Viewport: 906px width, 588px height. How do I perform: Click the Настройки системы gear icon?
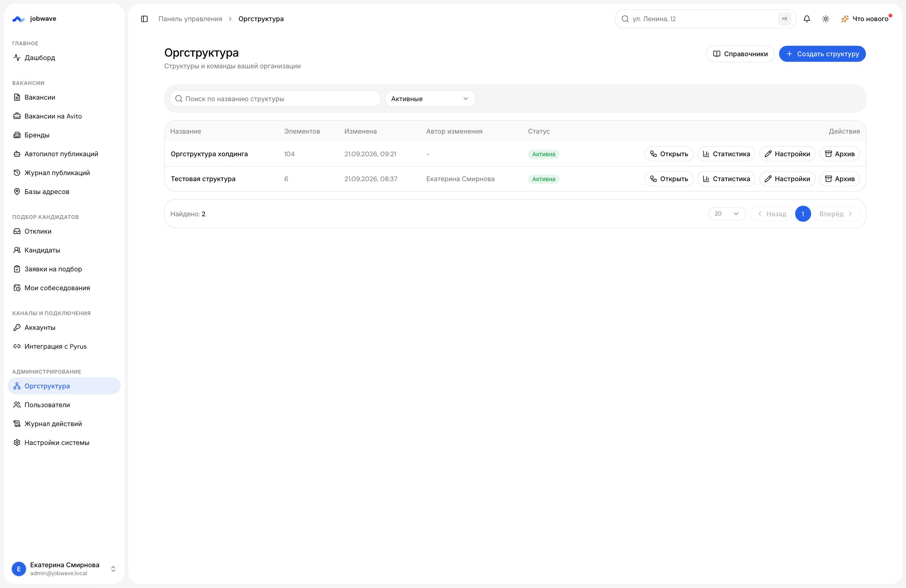[17, 442]
